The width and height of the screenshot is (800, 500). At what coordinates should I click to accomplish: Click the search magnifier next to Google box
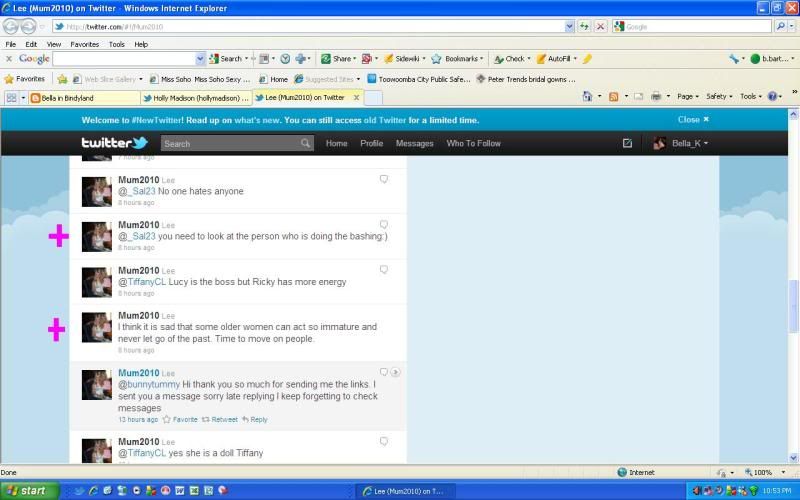(x=780, y=26)
